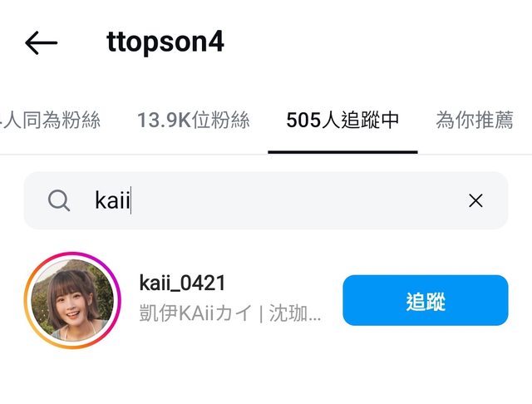Click the magnifying glass search icon
The width and height of the screenshot is (532, 404).
tap(59, 200)
